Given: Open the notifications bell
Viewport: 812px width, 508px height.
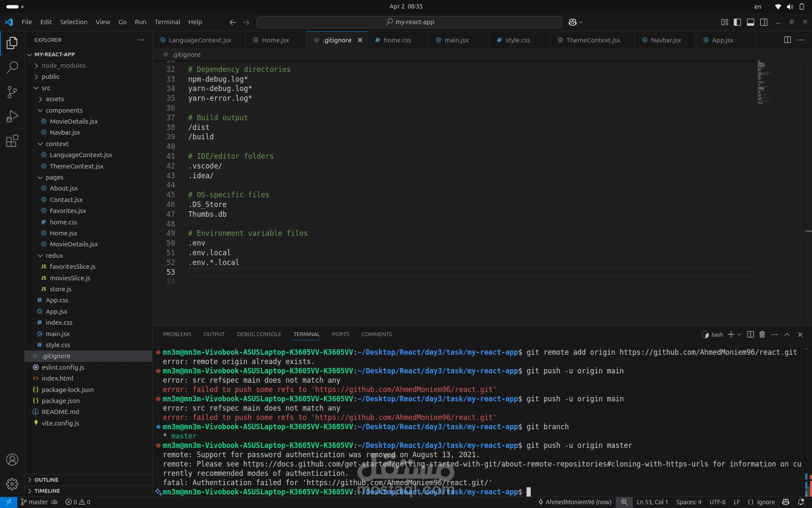Looking at the screenshot, I should 801,502.
